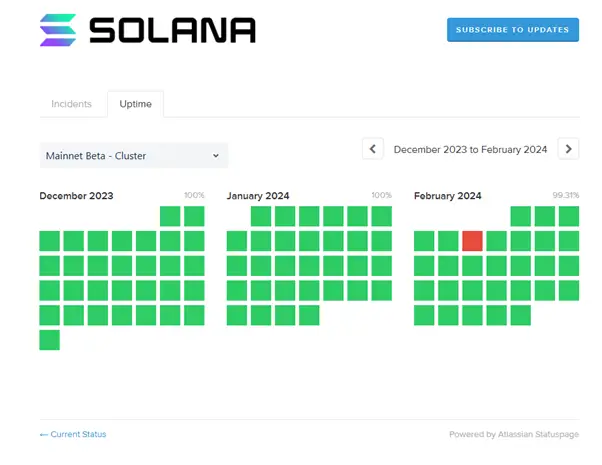Click the 'December 2023' month heading

coord(76,196)
